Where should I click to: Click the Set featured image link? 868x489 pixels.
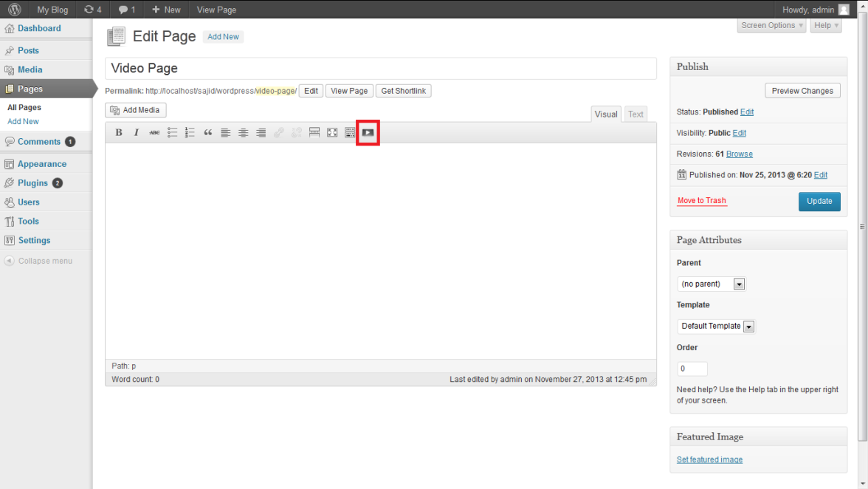(709, 459)
